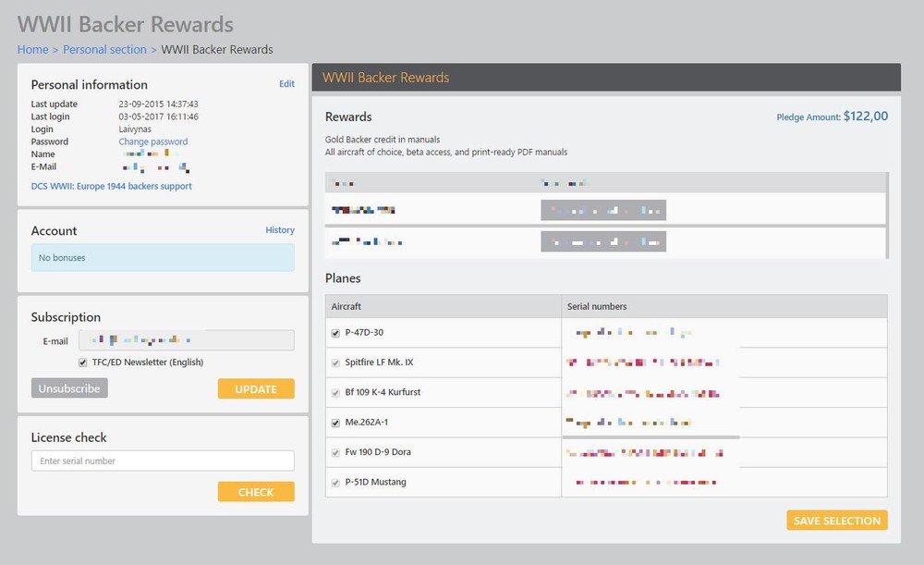Click the Unsubscribe button
The image size is (924, 565).
[x=69, y=388]
